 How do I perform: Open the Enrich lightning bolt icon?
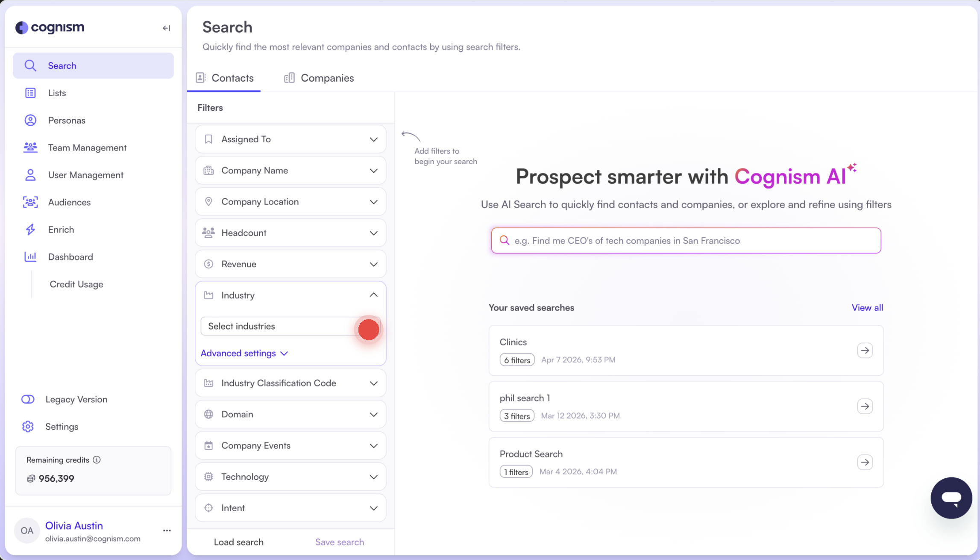coord(30,230)
